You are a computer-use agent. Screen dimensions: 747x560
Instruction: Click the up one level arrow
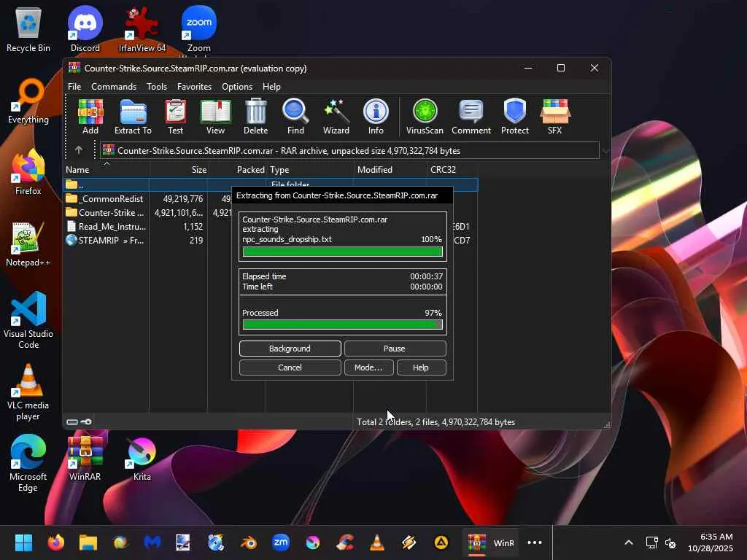(79, 150)
